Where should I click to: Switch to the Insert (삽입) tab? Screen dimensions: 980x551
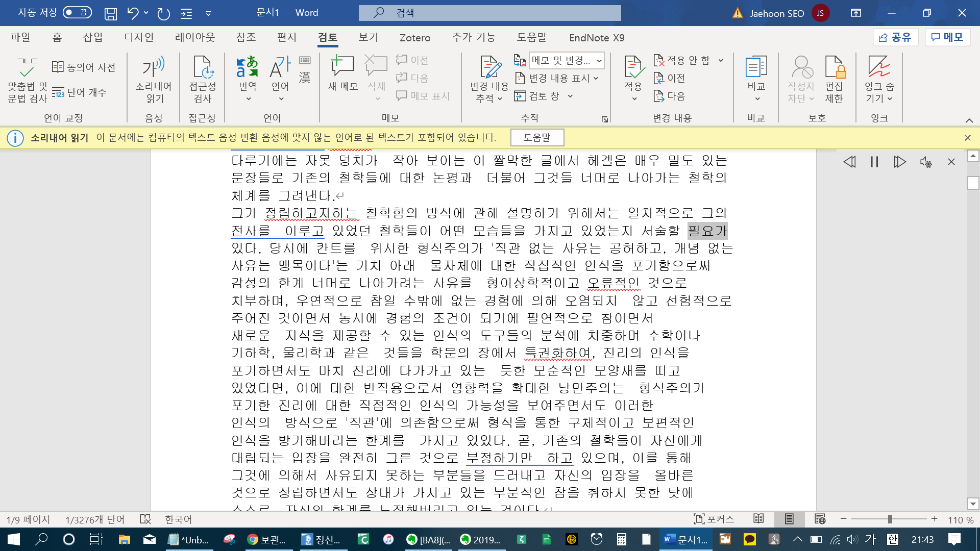point(93,37)
